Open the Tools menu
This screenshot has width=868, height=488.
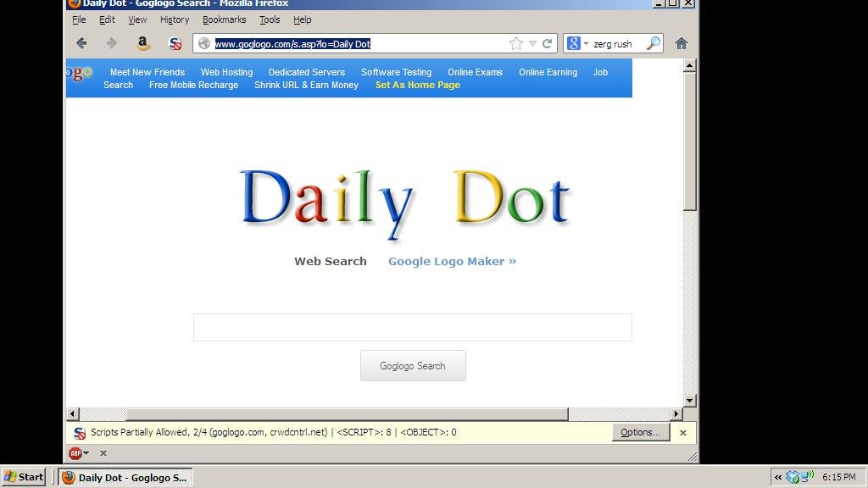click(x=270, y=20)
